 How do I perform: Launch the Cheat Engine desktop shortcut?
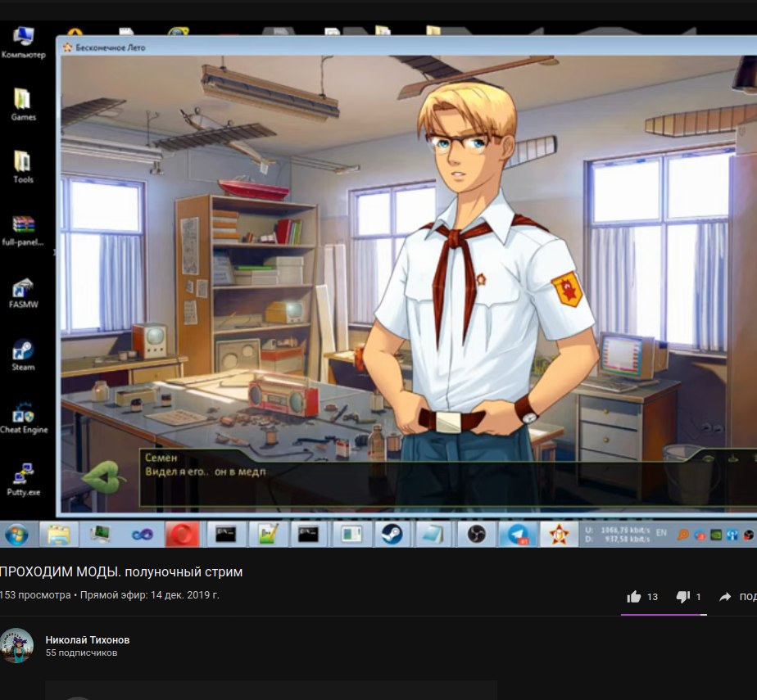click(x=23, y=418)
